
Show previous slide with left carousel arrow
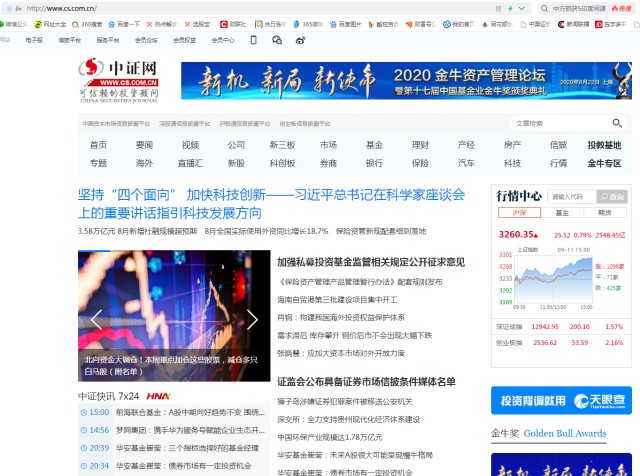97,320
